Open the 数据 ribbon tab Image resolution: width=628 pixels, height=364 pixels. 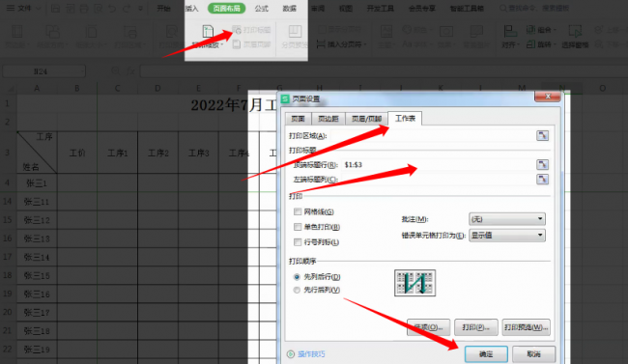pos(289,8)
